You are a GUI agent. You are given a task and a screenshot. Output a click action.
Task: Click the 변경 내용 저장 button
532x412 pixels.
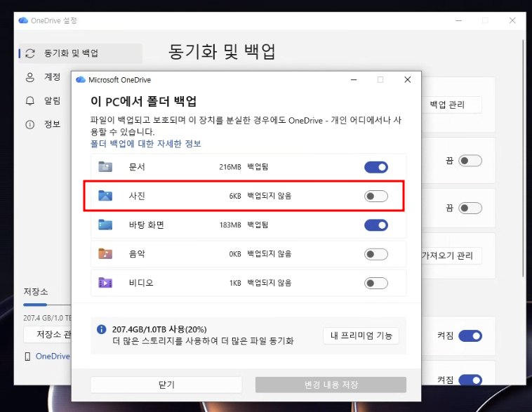331,385
